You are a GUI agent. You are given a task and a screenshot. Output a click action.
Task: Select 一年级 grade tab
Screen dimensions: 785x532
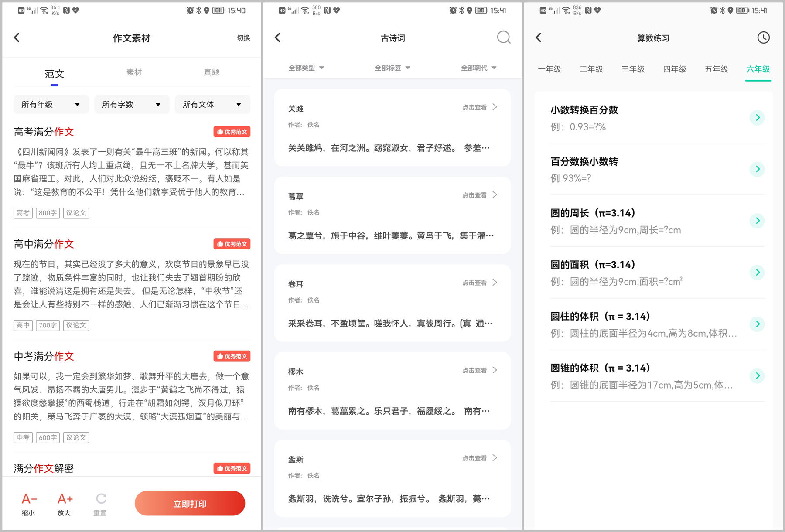tap(549, 69)
